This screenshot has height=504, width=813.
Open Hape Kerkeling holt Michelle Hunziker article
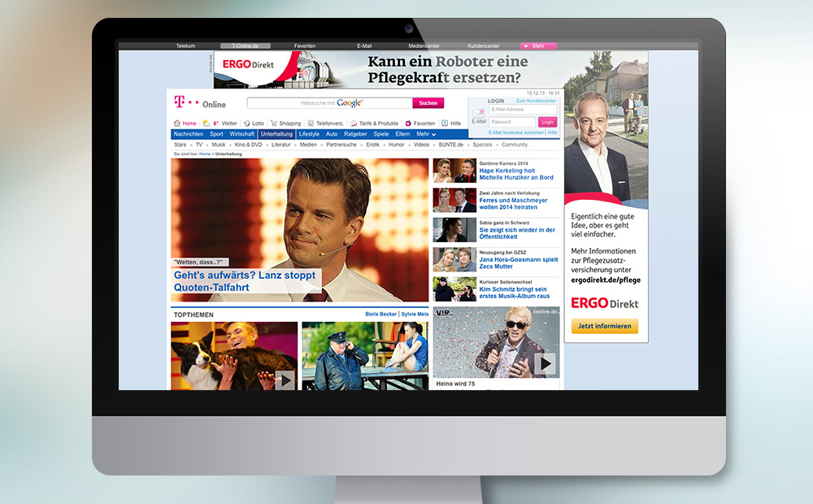pos(516,174)
